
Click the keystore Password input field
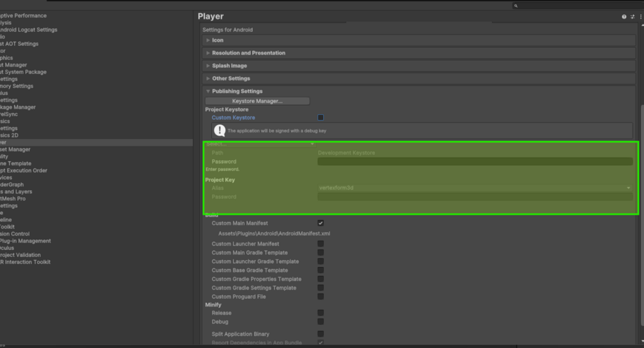[x=475, y=161]
